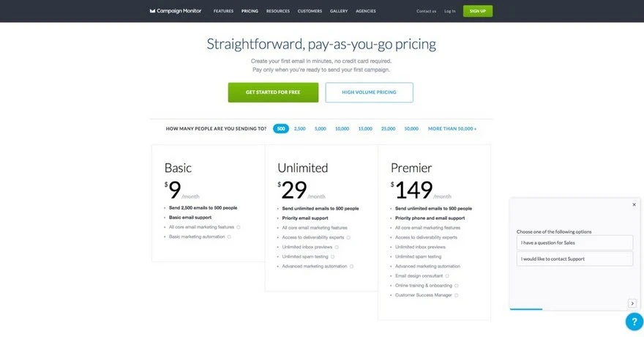This screenshot has width=644, height=337.
Task: Click the chat widget's next arrow
Action: point(632,303)
